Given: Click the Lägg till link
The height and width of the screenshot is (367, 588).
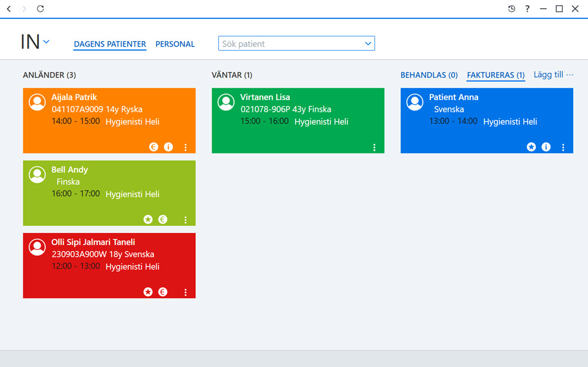Looking at the screenshot, I should pyautogui.click(x=548, y=75).
